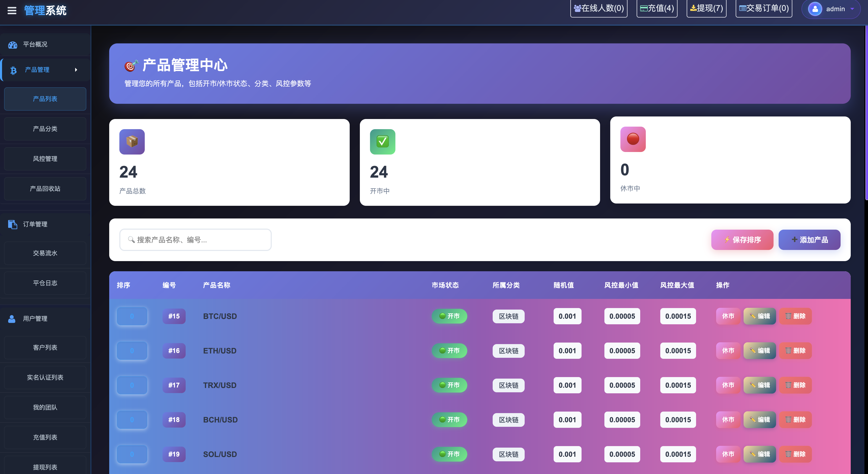
Task: Open 产品分类 in the sidebar
Action: [45, 129]
